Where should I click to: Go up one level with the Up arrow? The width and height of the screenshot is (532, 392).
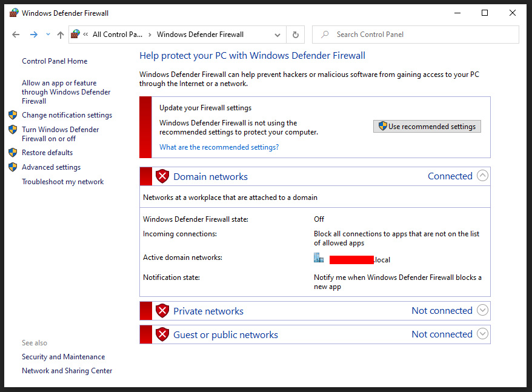coord(61,35)
